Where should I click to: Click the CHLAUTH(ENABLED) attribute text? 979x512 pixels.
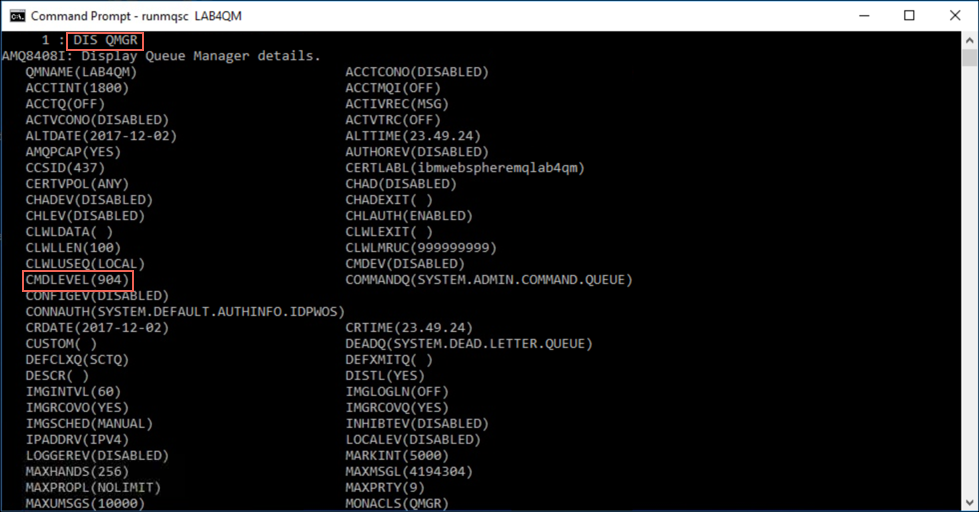click(x=409, y=216)
